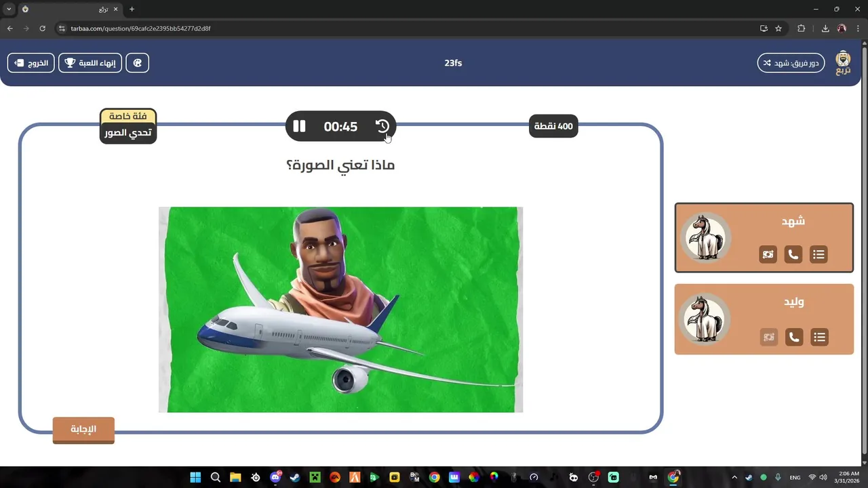Open Windows Search on the taskbar
This screenshot has height=488, width=868.
(216, 477)
